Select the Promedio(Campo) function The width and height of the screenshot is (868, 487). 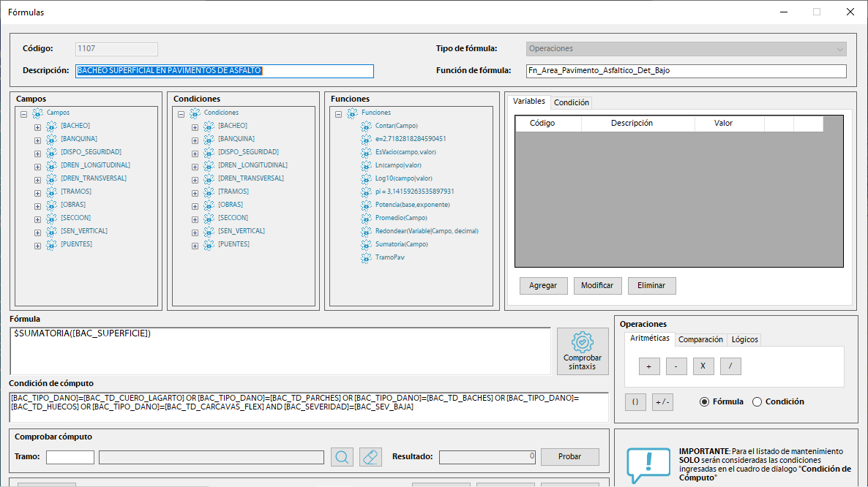pos(401,218)
